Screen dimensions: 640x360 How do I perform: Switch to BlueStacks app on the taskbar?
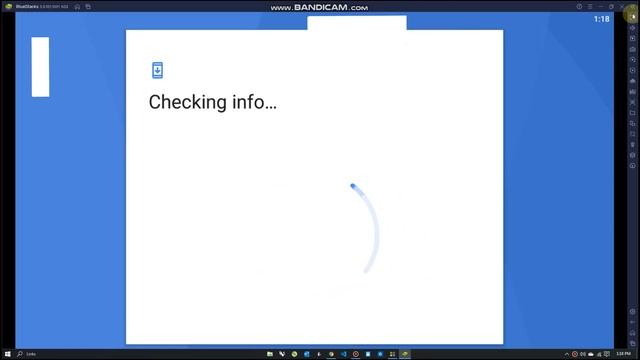click(404, 354)
